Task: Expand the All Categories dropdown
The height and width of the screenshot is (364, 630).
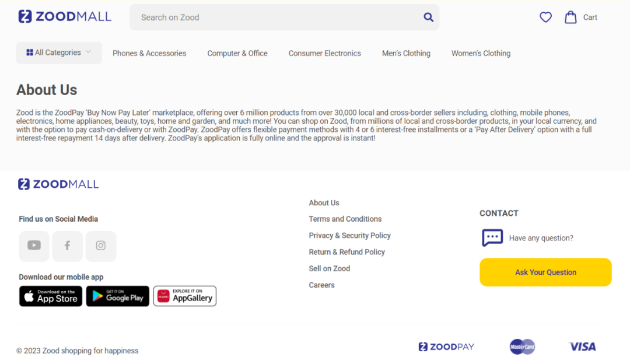Action: coord(59,52)
